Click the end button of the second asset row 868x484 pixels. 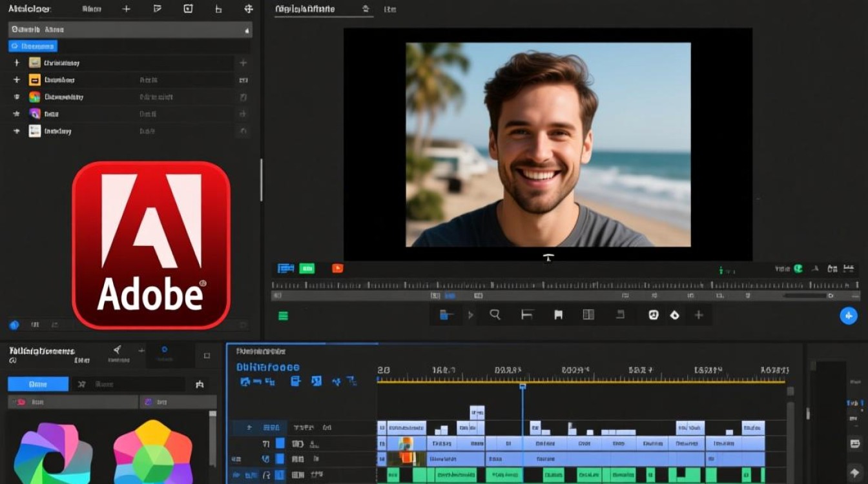click(x=243, y=80)
